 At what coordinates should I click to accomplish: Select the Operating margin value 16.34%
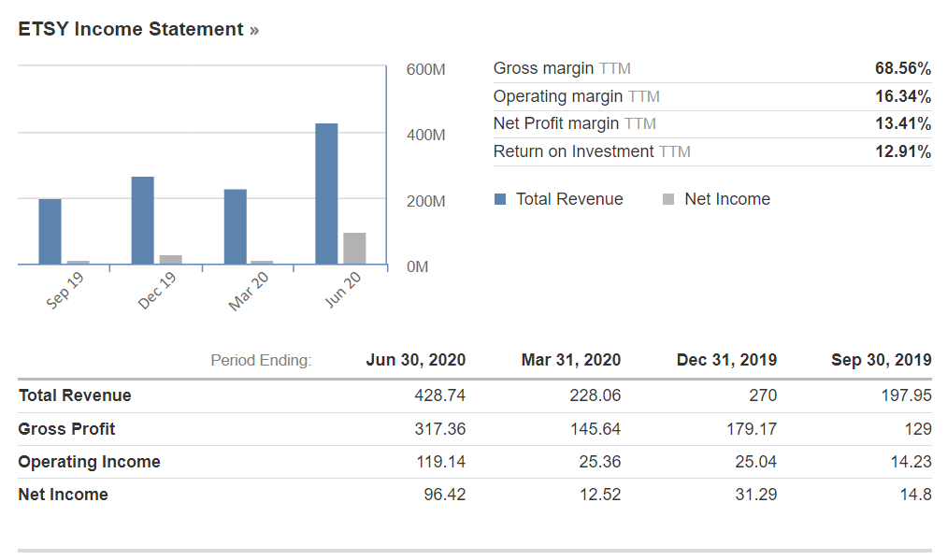pyautogui.click(x=902, y=96)
